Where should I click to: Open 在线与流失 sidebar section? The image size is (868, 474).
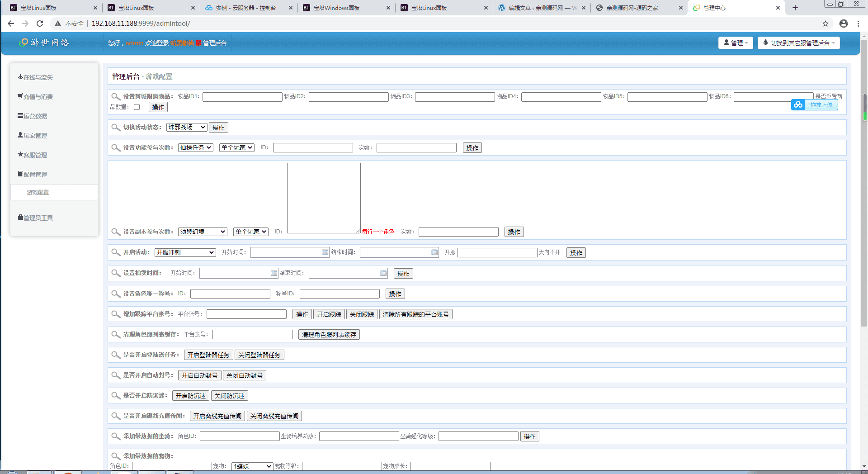click(x=35, y=77)
